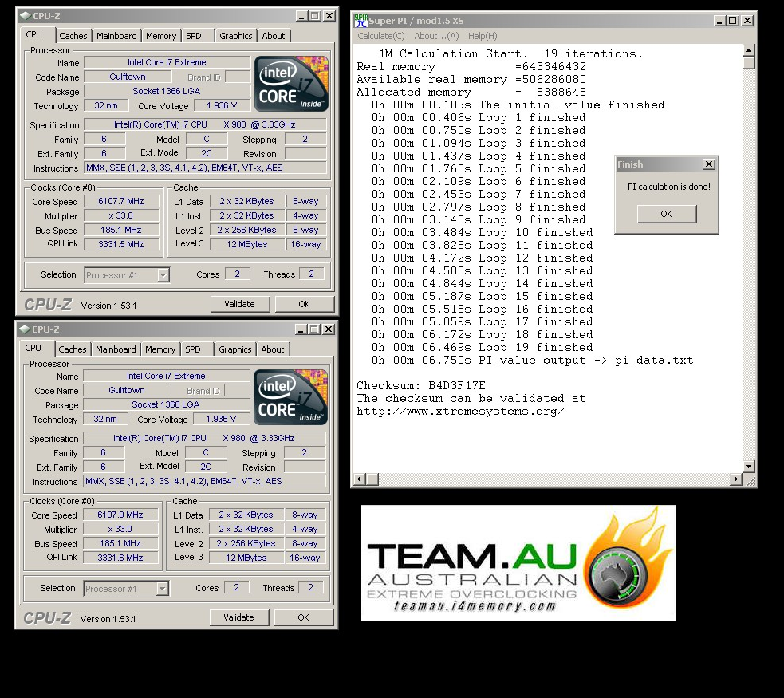Click Gulftown code name in bottom CPU-Z
784x698 pixels.
(127, 391)
